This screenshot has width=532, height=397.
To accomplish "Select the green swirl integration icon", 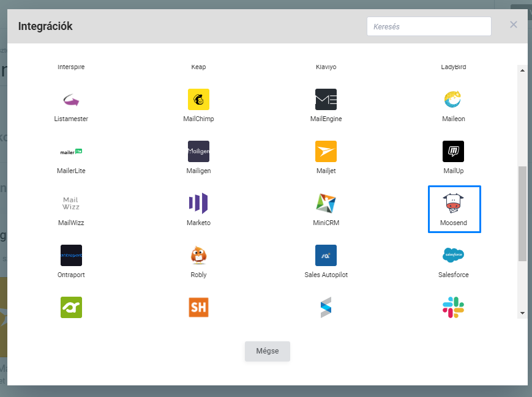I will [x=71, y=308].
